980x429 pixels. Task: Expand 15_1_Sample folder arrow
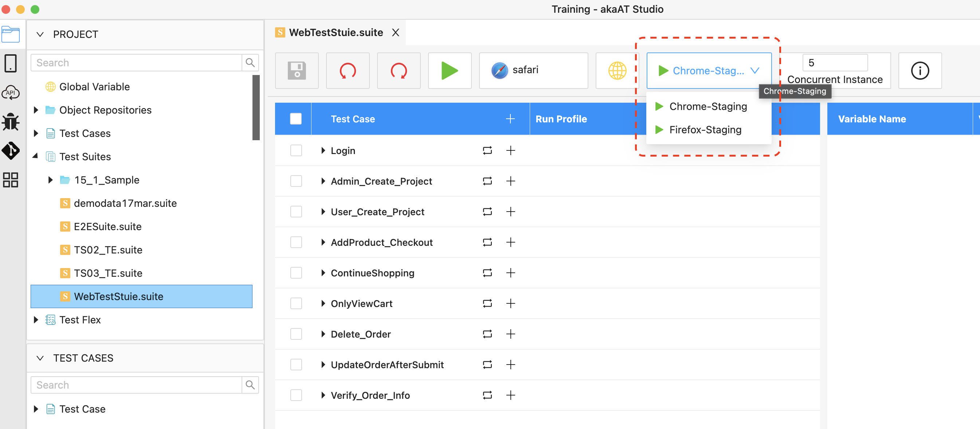coord(51,180)
